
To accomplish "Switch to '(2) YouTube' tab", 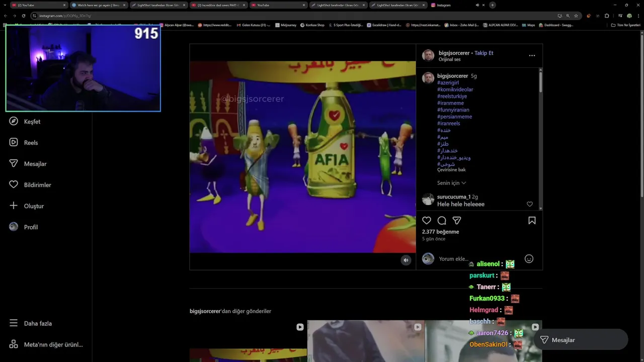I will (39, 5).
